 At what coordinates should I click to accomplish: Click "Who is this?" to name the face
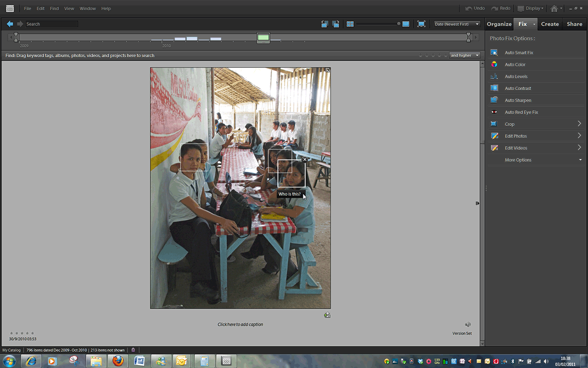tap(290, 194)
